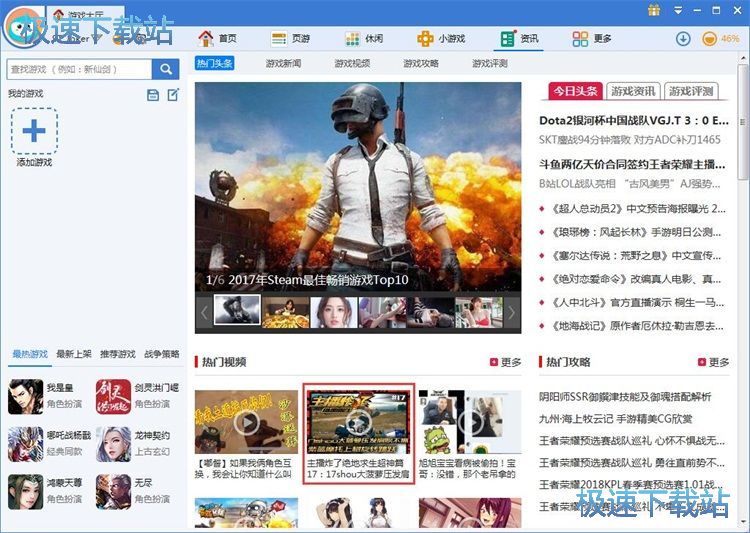The height and width of the screenshot is (533, 750).
Task: Select the 最新上架 list tab
Action: point(74,354)
